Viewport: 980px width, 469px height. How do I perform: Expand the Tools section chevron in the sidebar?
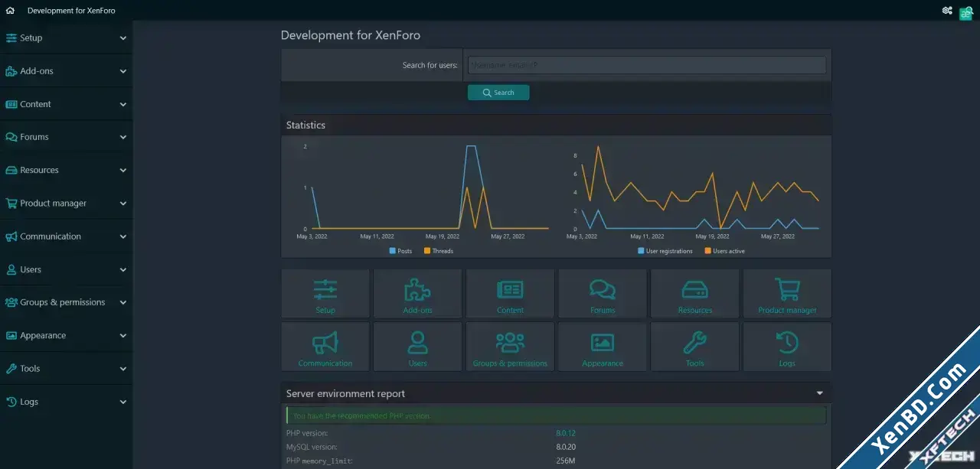coord(123,369)
